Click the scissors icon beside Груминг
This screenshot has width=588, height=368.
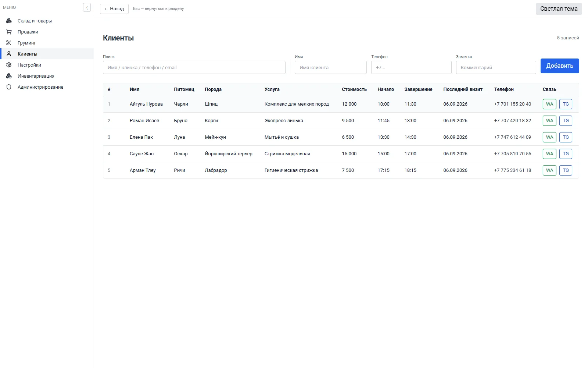[x=9, y=43]
